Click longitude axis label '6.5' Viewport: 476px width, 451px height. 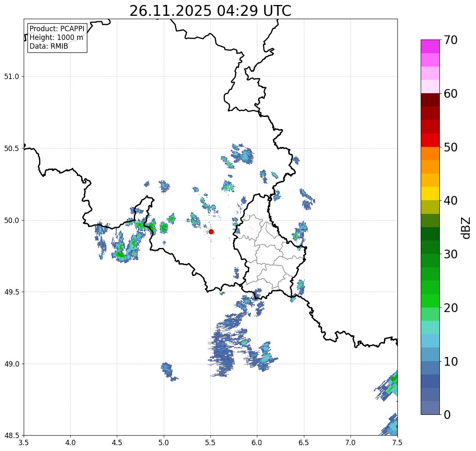click(x=304, y=443)
